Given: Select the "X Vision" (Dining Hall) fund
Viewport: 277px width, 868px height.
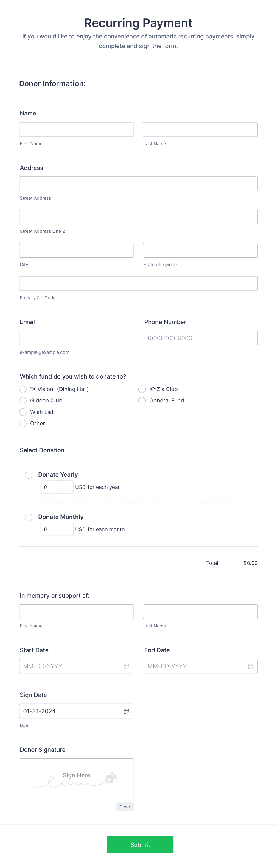Looking at the screenshot, I should coord(23,389).
